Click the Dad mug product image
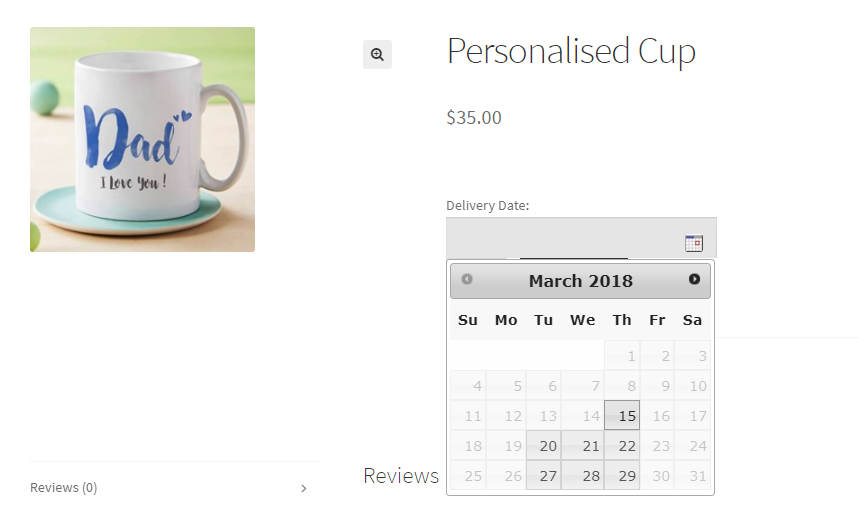The image size is (859, 508). [x=142, y=139]
